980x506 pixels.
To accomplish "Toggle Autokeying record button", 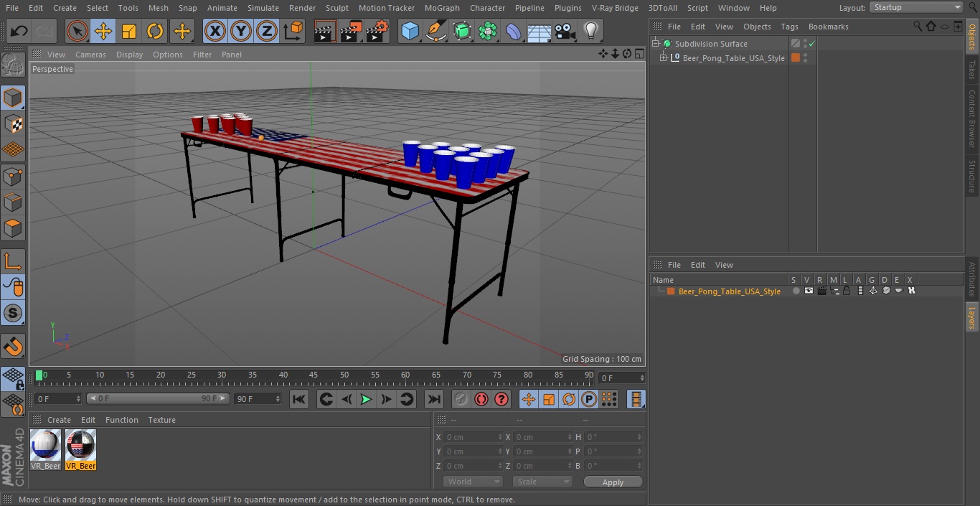I will tap(481, 399).
